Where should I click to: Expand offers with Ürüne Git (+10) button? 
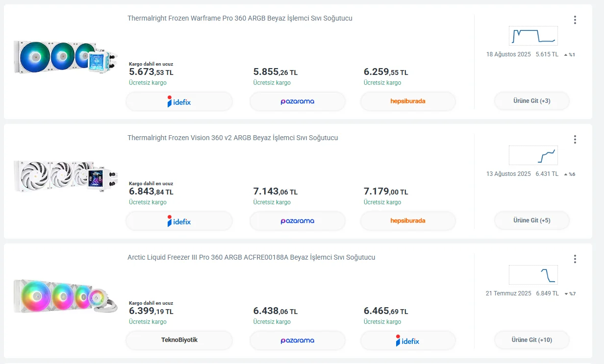[532, 340]
